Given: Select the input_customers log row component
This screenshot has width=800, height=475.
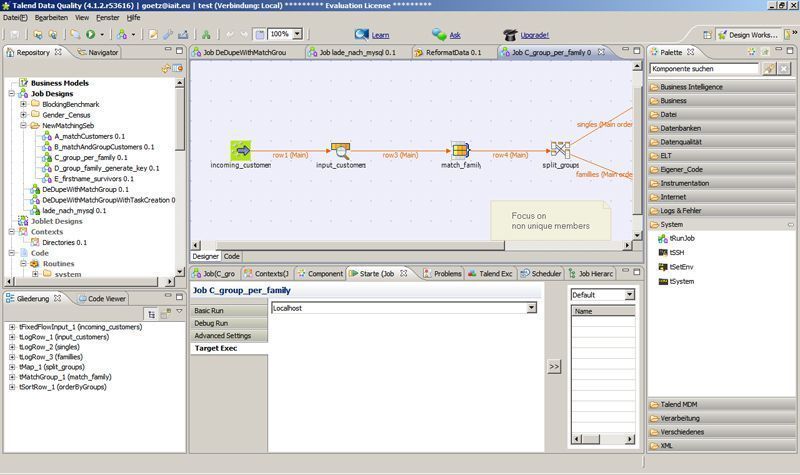Looking at the screenshot, I should pyautogui.click(x=340, y=151).
